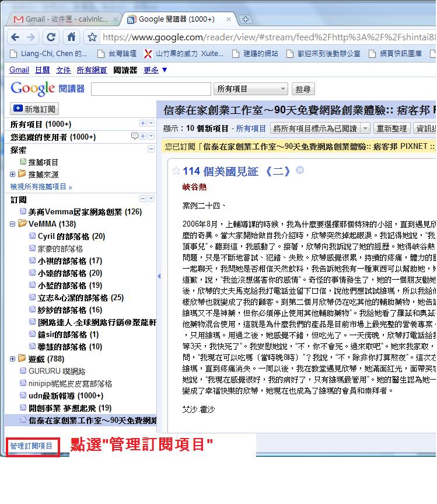Click 將所有項目標示為已閱讀 button
Image resolution: width=437 pixels, height=504 pixels.
[315, 128]
